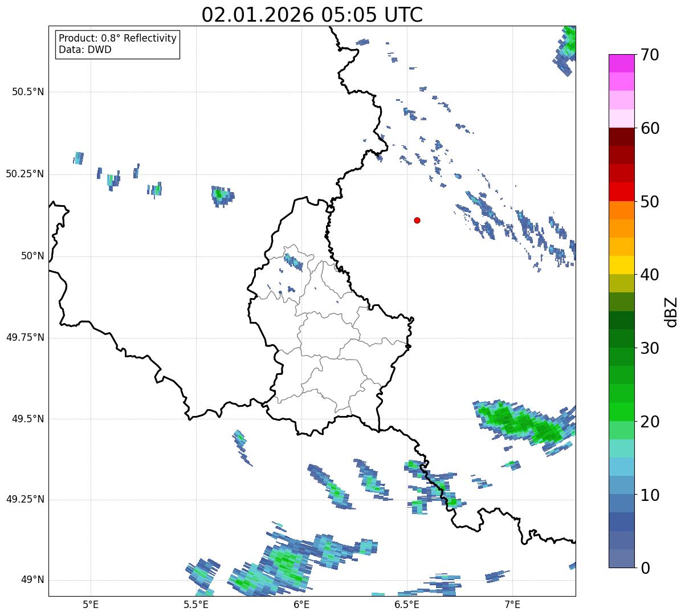This screenshot has width=685, height=616.
Task: Click the latitude label 50.25°N
Action: click(x=25, y=174)
